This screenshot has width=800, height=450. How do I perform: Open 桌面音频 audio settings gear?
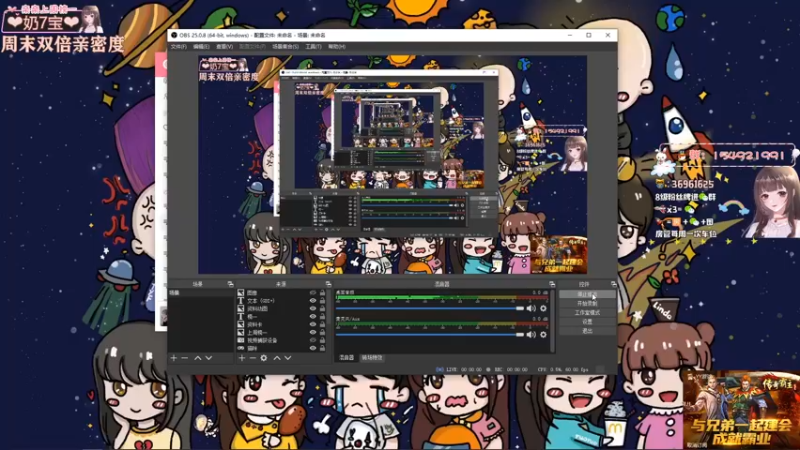tap(543, 308)
